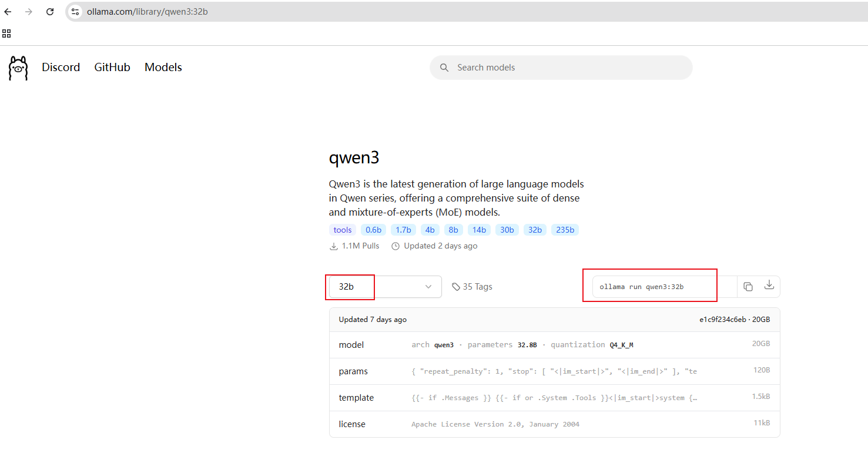Open the GitHub link in header
Viewport: 868px width, 453px height.
112,68
